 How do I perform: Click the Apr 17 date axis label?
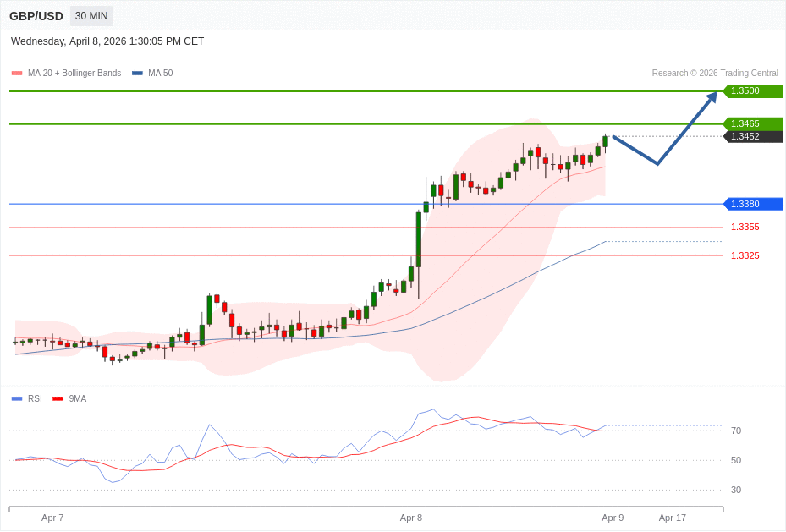pos(672,518)
